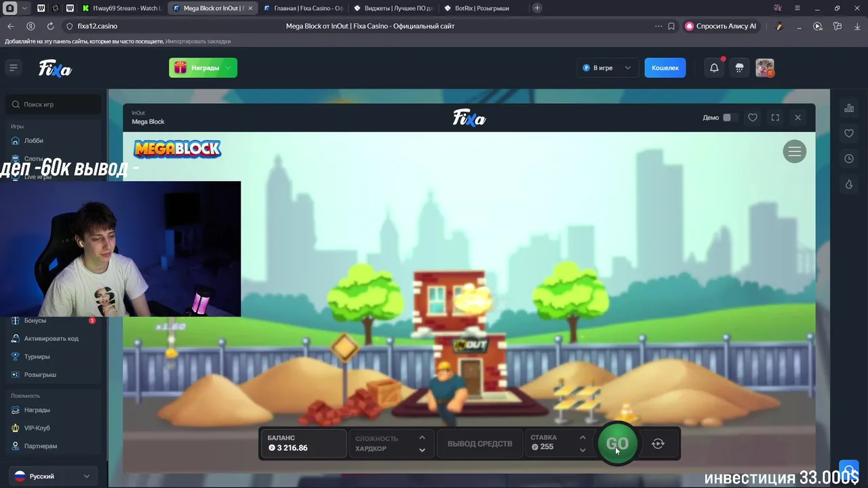Click the right panel heart icon
Screen dimensions: 868x488
[x=848, y=134]
